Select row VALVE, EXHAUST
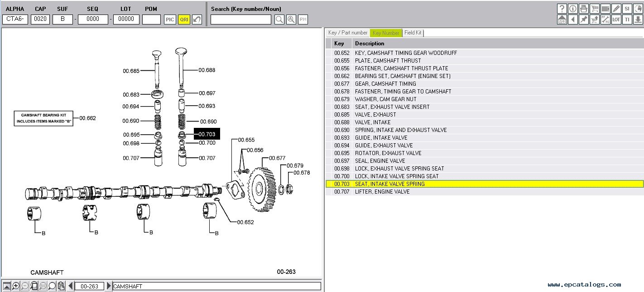 coord(485,115)
